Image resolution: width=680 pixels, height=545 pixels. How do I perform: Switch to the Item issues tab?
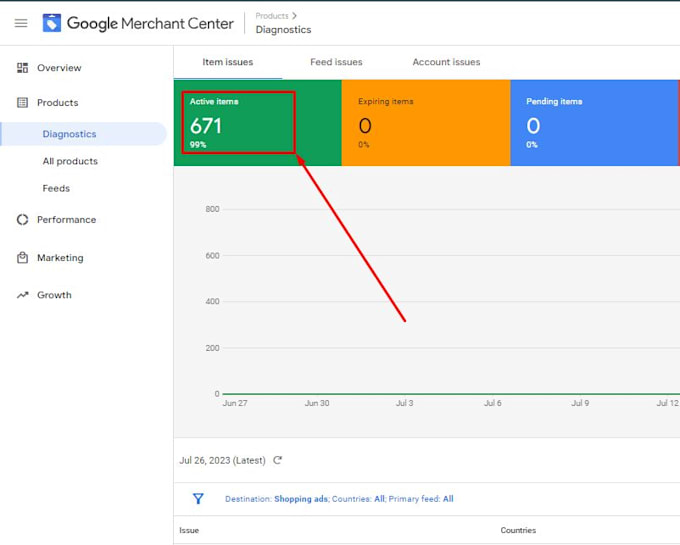[228, 62]
